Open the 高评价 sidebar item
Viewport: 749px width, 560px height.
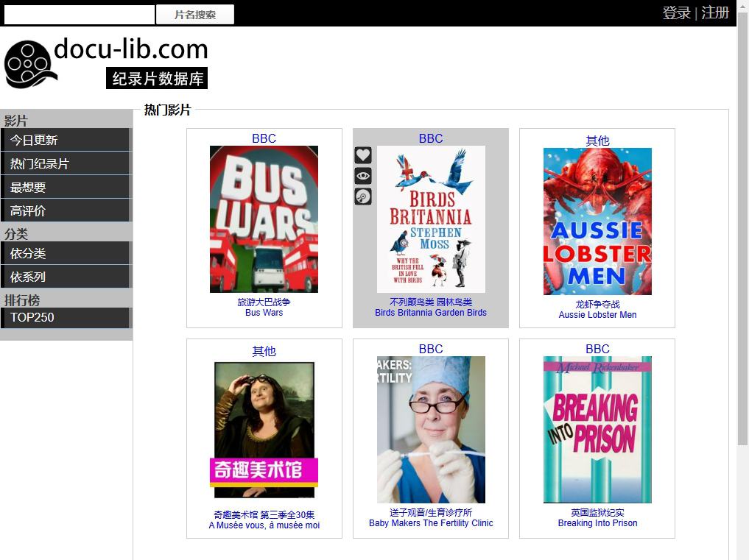point(66,210)
